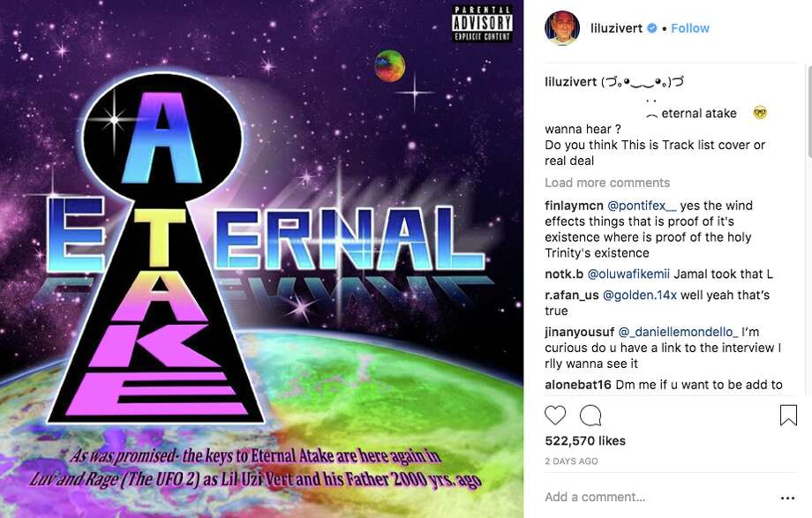Click liluzivert's profile avatar
812x518 pixels.
click(562, 28)
